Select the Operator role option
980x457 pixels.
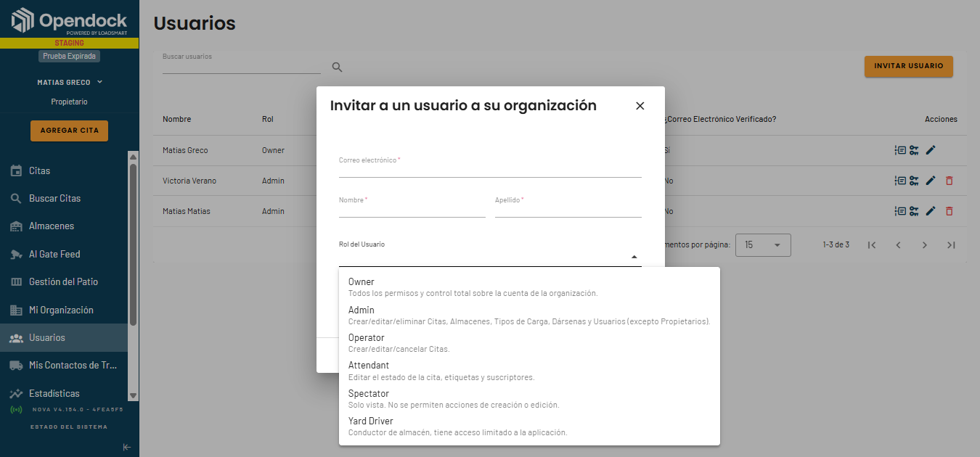pos(529,343)
